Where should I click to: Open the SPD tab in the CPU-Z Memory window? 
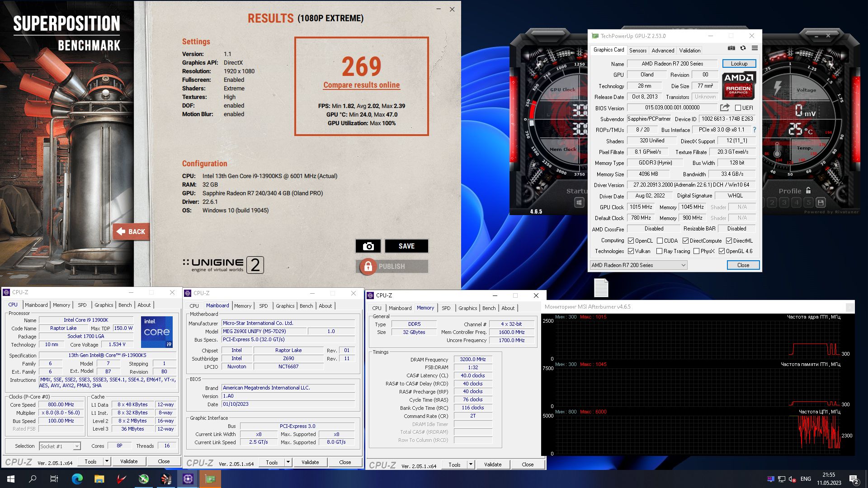(x=446, y=308)
